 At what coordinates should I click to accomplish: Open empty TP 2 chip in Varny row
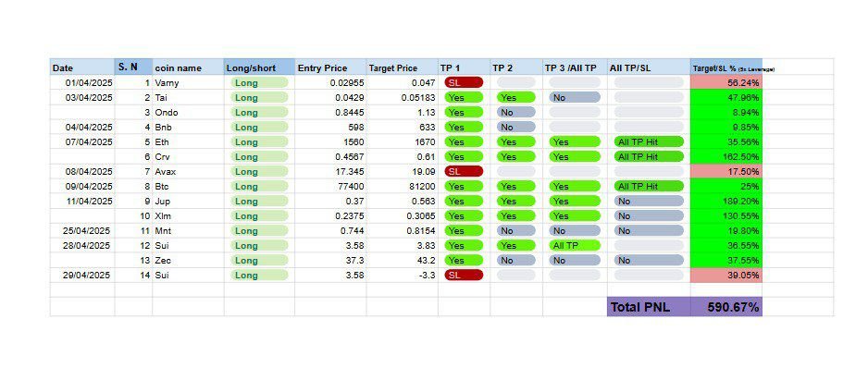coord(516,82)
